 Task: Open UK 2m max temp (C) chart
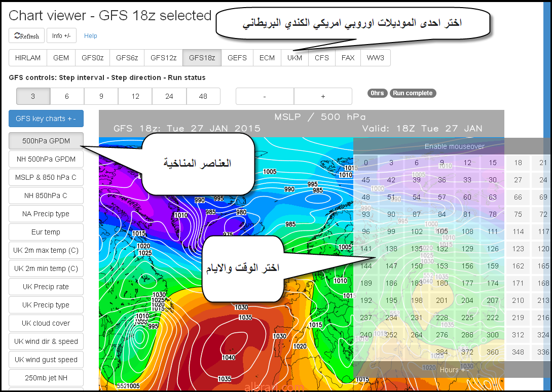[x=46, y=250]
